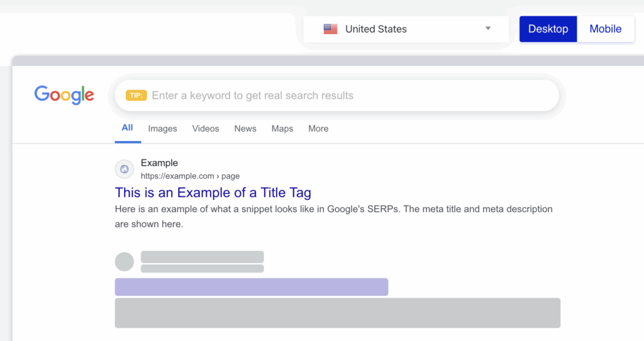Click the purple placeholder title bar
The height and width of the screenshot is (341, 644).
pos(252,287)
